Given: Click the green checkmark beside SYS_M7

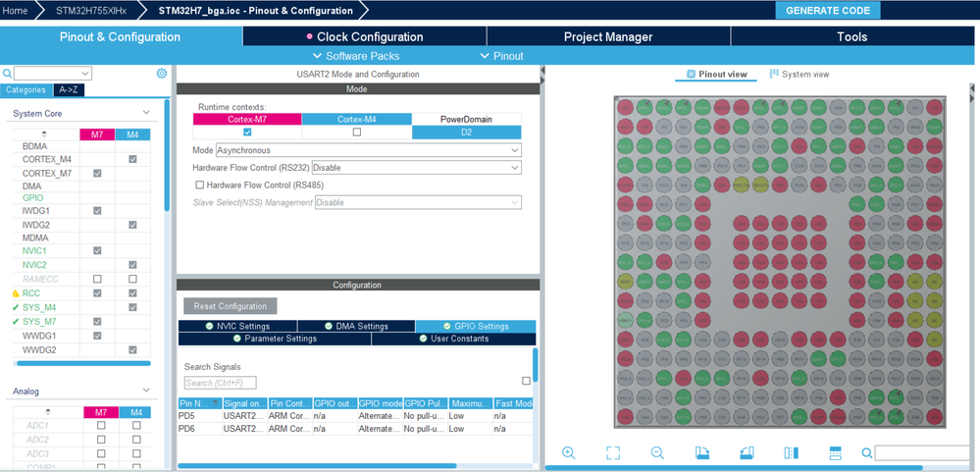Looking at the screenshot, I should [16, 321].
